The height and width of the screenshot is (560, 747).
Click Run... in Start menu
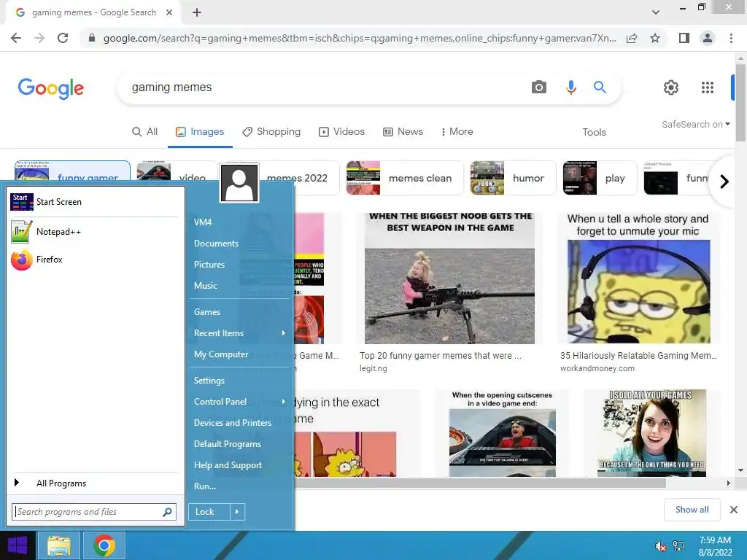(205, 486)
